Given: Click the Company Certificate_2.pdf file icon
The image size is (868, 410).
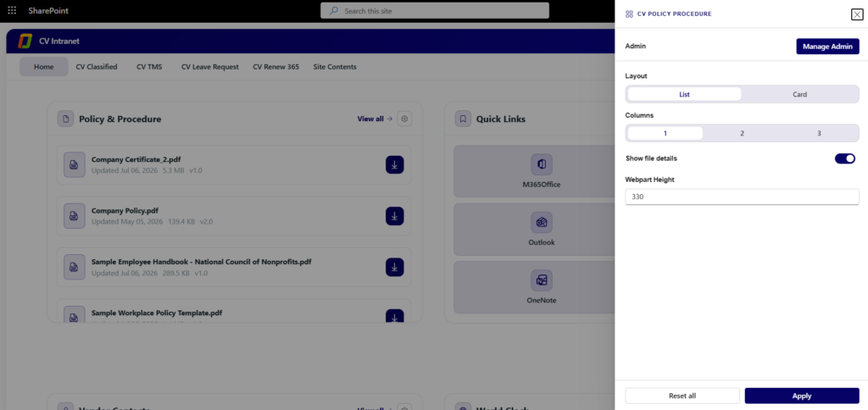Looking at the screenshot, I should [x=75, y=165].
